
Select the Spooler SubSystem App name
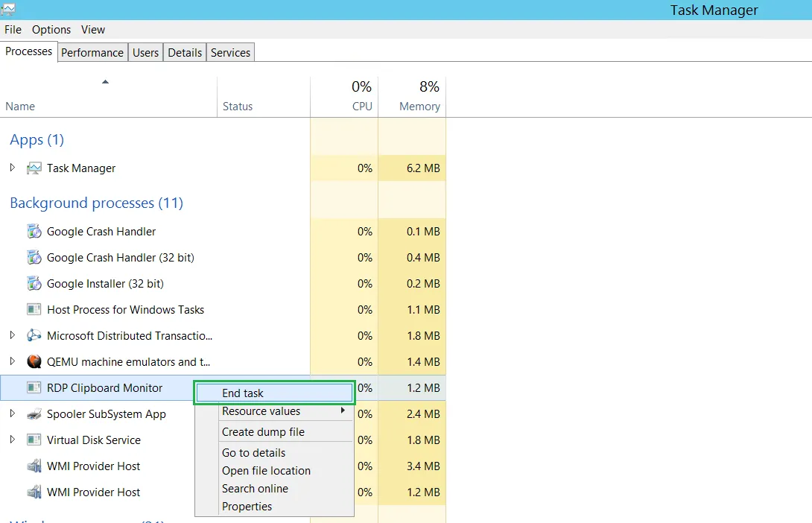point(107,414)
